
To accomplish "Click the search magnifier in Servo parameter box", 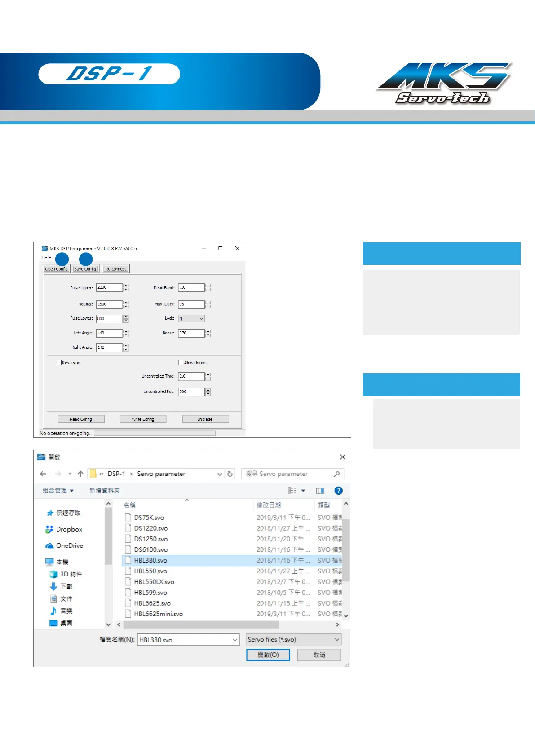I will click(337, 474).
